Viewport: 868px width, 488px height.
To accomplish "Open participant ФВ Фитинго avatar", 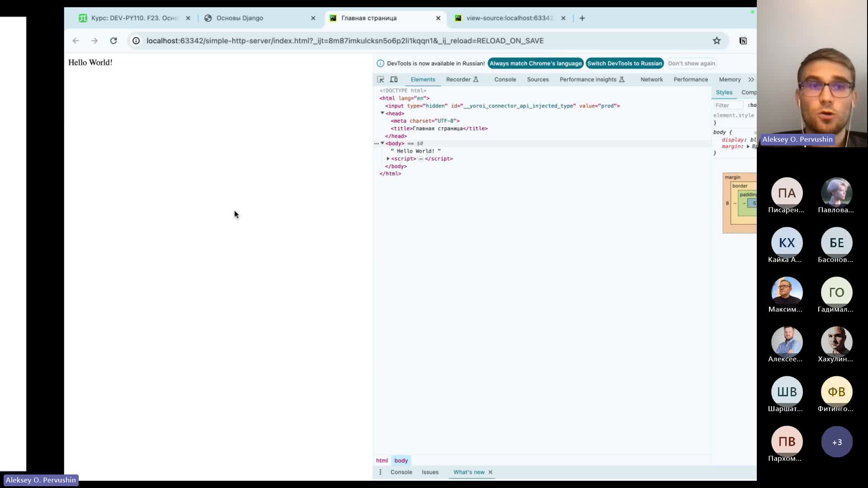I will tap(836, 392).
